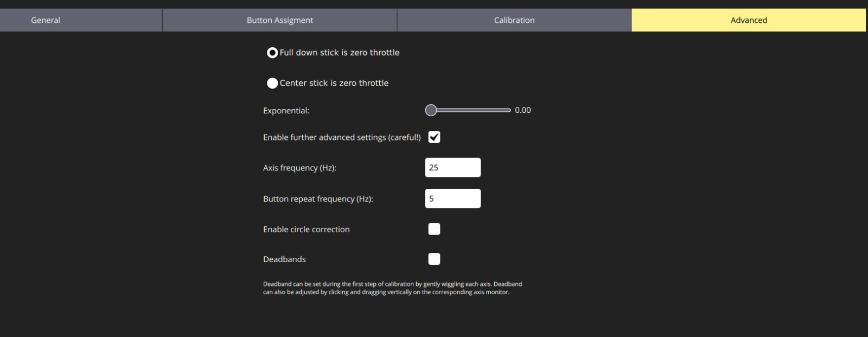The height and width of the screenshot is (337, 868).
Task: Click into the Button repeat frequency field
Action: 452,199
